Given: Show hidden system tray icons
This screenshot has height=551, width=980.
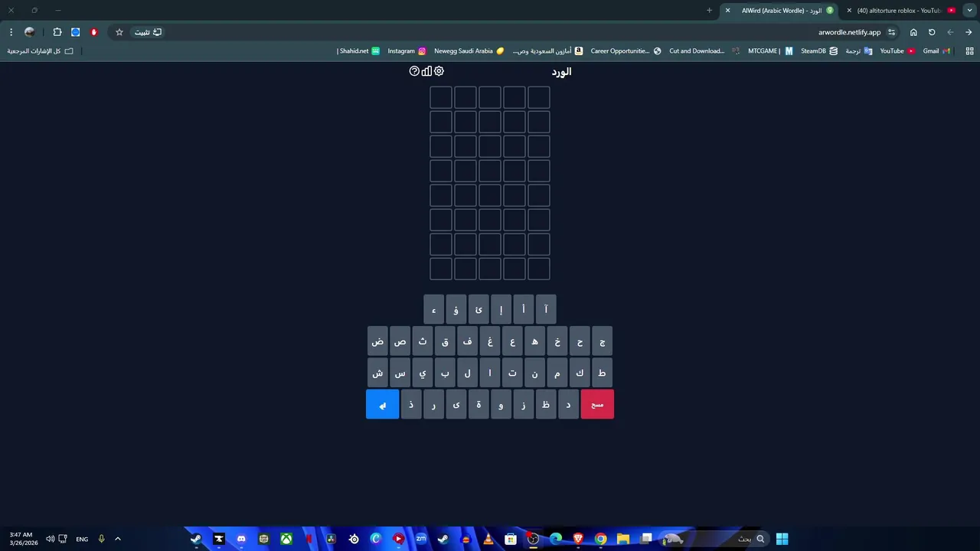Looking at the screenshot, I should (x=118, y=539).
